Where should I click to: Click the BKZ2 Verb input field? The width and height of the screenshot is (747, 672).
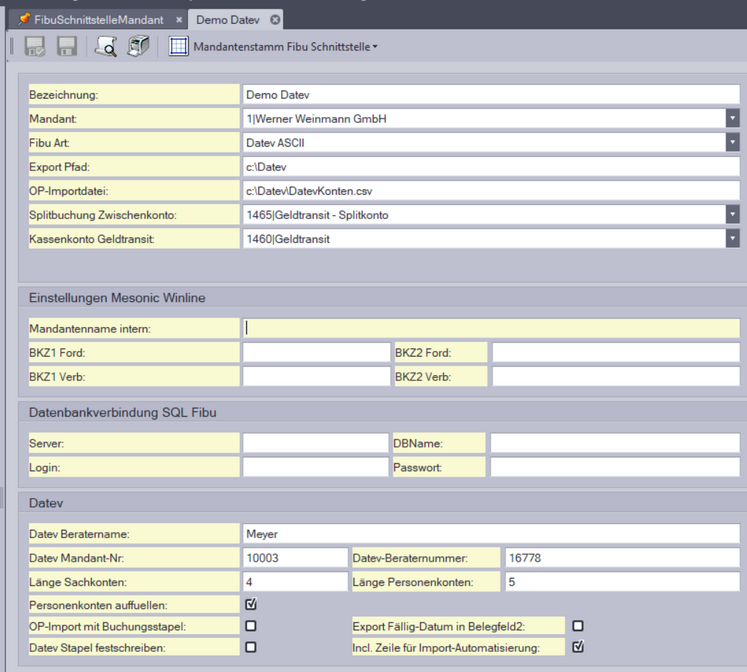616,376
